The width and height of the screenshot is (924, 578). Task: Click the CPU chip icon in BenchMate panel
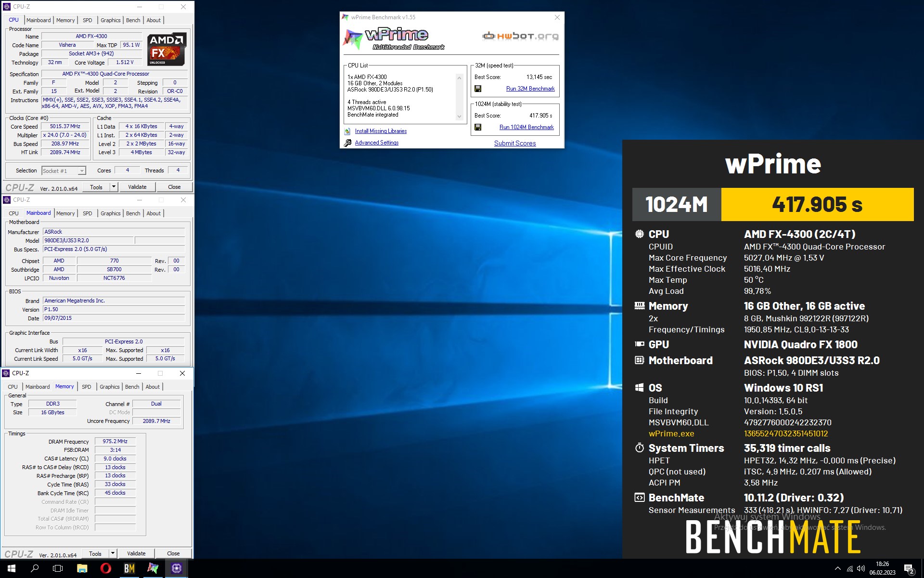pyautogui.click(x=639, y=234)
